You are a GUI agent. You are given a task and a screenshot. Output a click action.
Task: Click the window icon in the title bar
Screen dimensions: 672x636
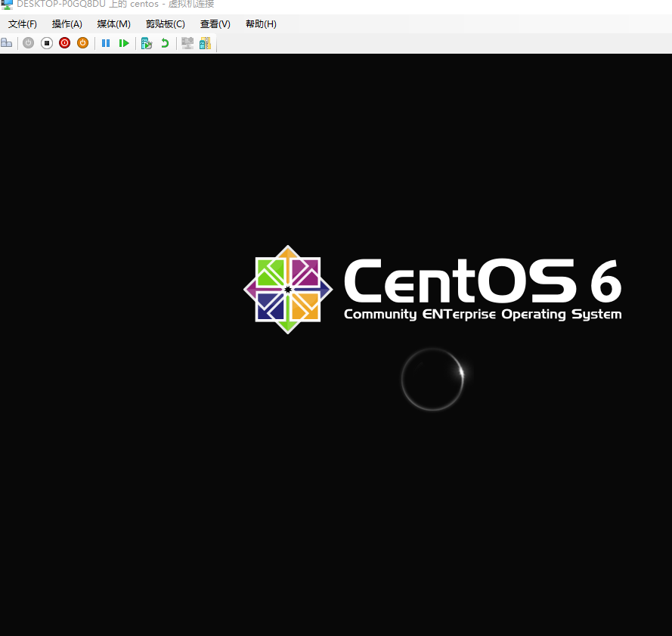click(7, 5)
